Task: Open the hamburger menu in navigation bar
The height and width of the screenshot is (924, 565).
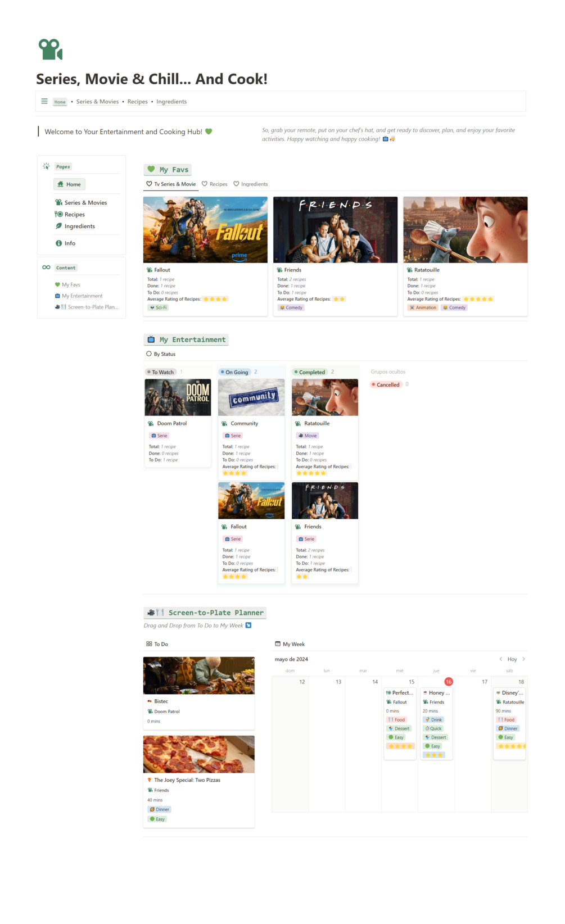Action: [x=44, y=102]
